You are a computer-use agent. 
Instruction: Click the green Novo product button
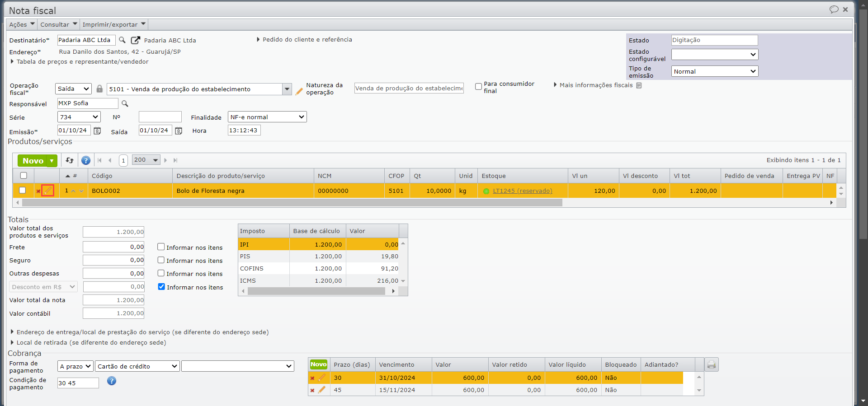coord(33,161)
